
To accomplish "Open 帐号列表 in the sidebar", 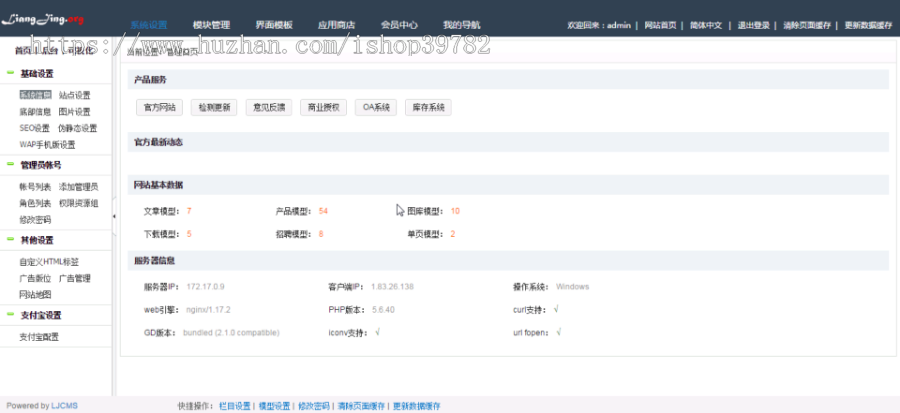I will 35,187.
